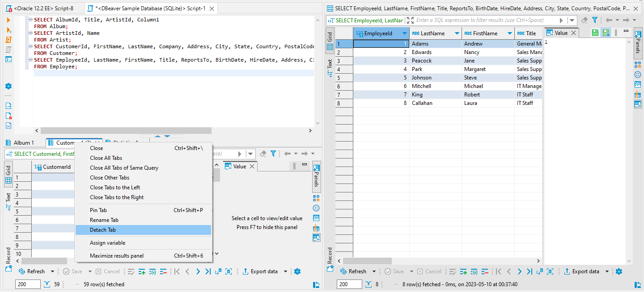This screenshot has height=292, width=644.
Task: Add new row in detached Employee results toolbar
Action: 463,271
